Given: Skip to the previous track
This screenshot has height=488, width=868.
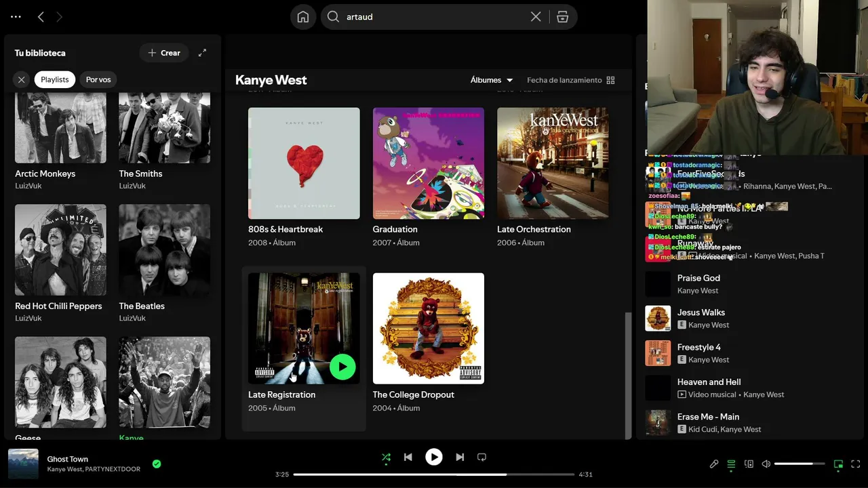Looking at the screenshot, I should click(408, 457).
